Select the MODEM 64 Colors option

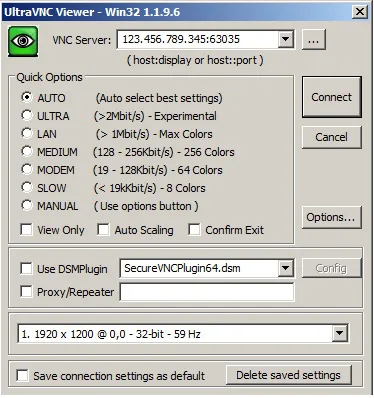click(27, 169)
